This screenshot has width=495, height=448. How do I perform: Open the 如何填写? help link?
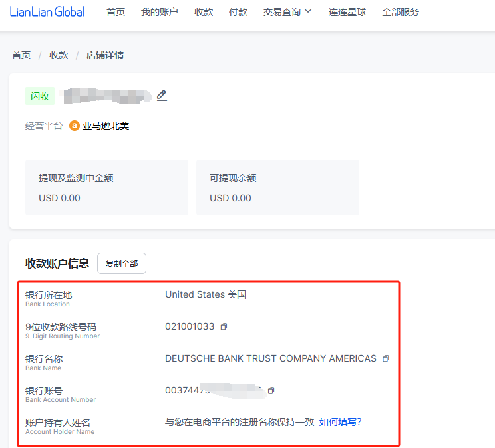click(340, 422)
